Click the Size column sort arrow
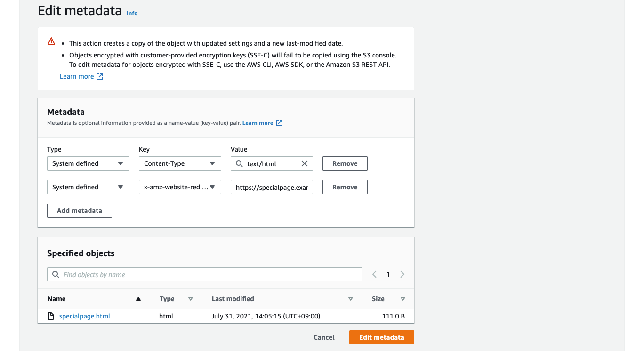The image size is (644, 351). click(x=403, y=299)
